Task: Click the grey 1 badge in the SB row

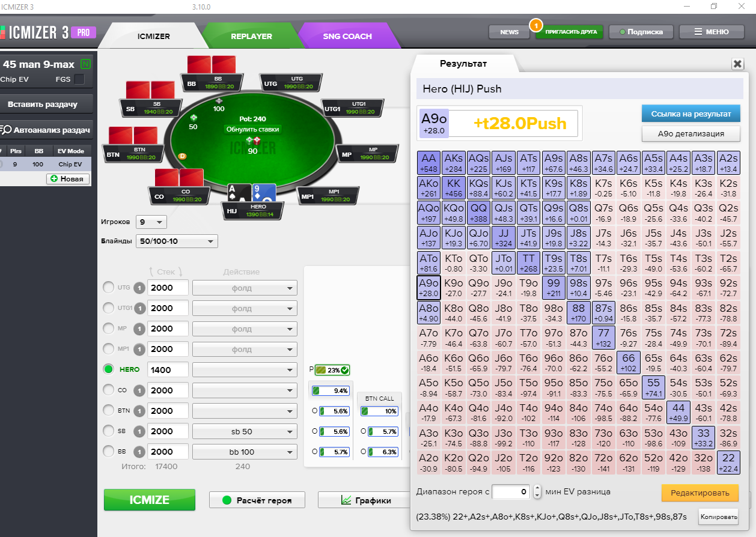Action: [x=139, y=431]
